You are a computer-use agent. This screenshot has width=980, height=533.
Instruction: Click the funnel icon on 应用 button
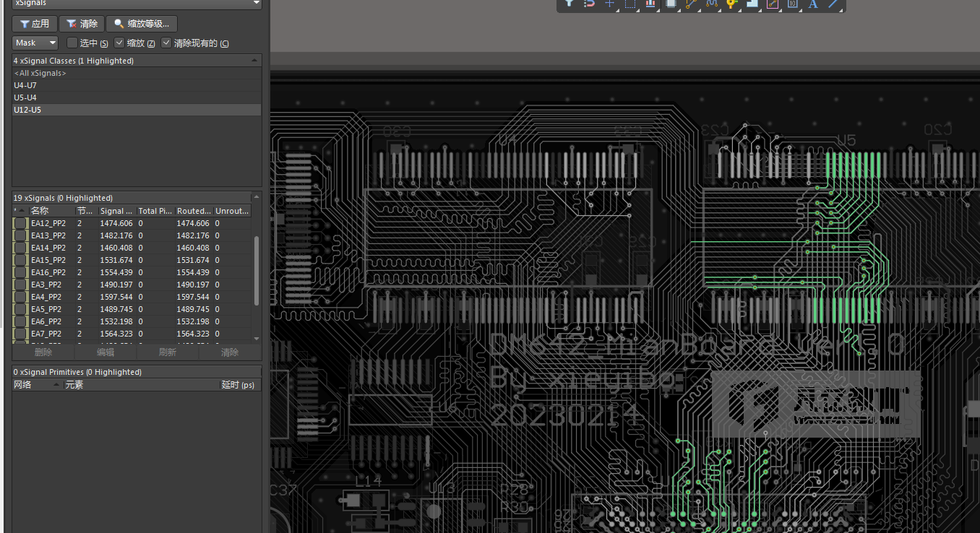point(24,24)
